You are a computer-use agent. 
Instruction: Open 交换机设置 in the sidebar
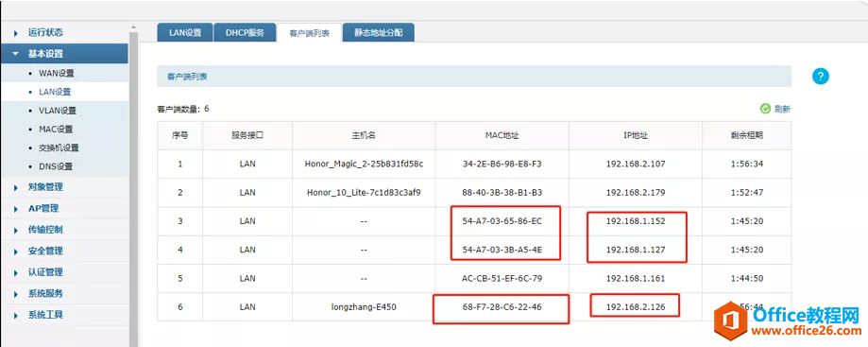[59, 148]
